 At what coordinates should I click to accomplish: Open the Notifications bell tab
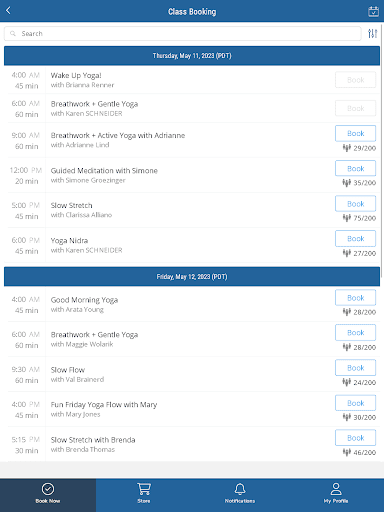click(x=240, y=493)
